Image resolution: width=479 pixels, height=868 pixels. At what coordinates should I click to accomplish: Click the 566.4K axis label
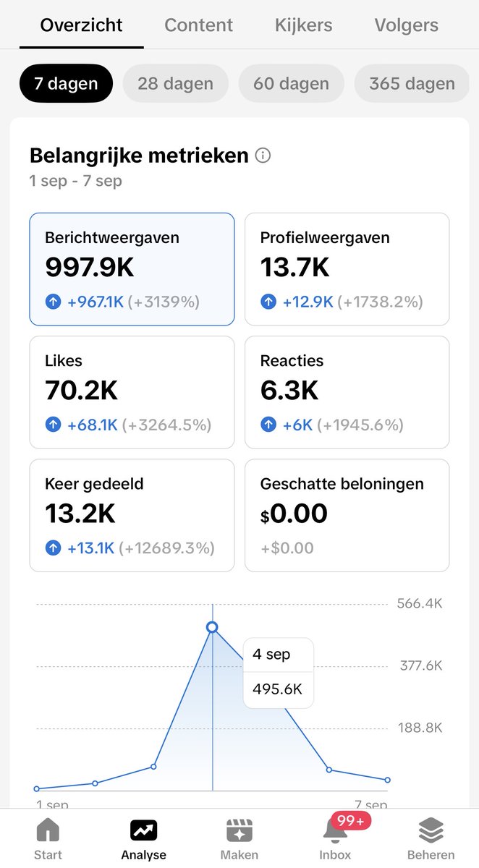coord(420,604)
